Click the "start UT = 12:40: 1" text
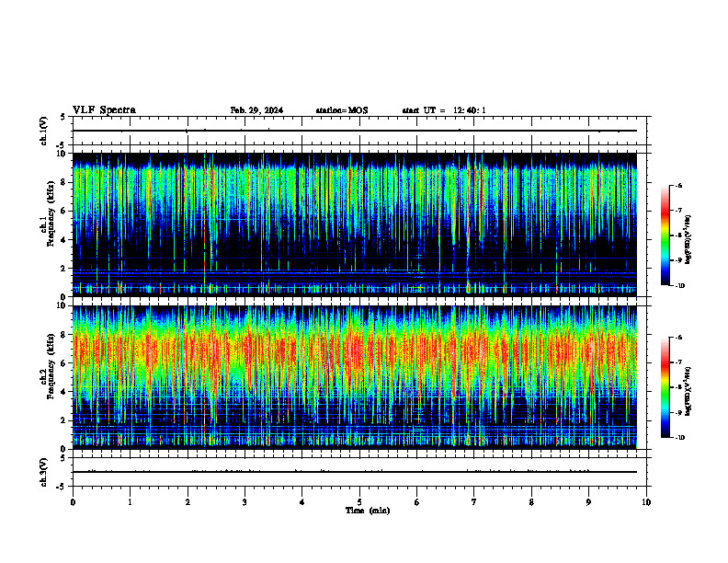The height and width of the screenshot is (563, 728). tap(444, 110)
